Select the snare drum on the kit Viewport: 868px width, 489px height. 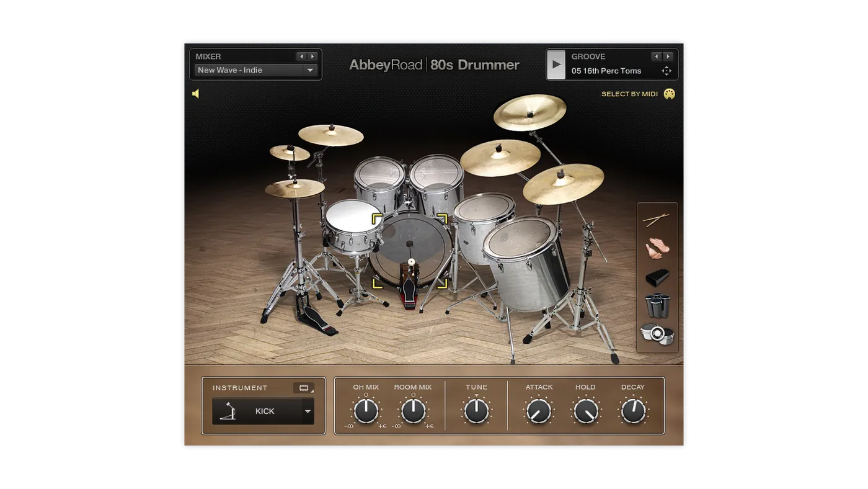pos(353,226)
